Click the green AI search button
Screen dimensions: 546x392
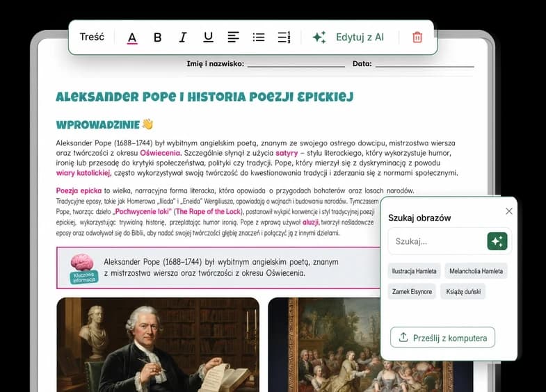tap(497, 241)
